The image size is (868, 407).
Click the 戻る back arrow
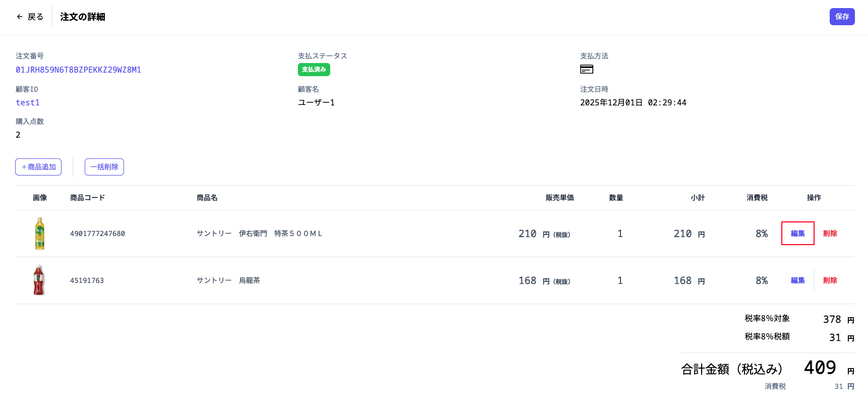[x=20, y=17]
